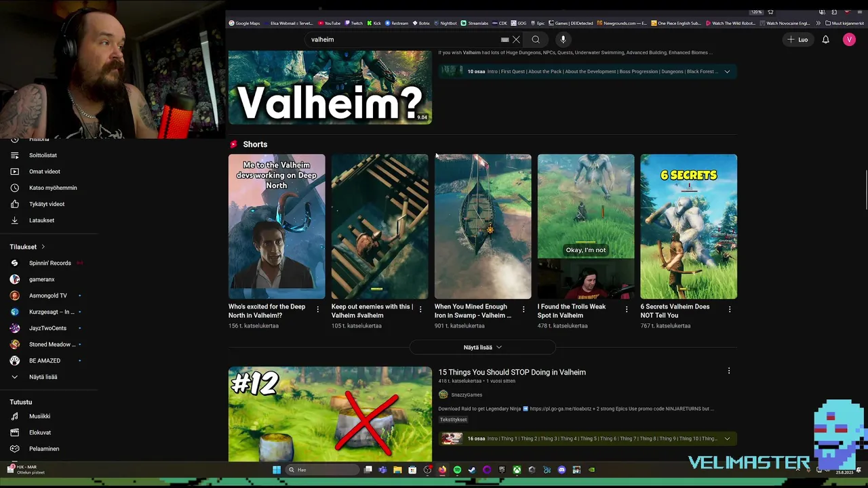Open the Mined Enough Iron short thumbnail
The width and height of the screenshot is (868, 488).
483,226
